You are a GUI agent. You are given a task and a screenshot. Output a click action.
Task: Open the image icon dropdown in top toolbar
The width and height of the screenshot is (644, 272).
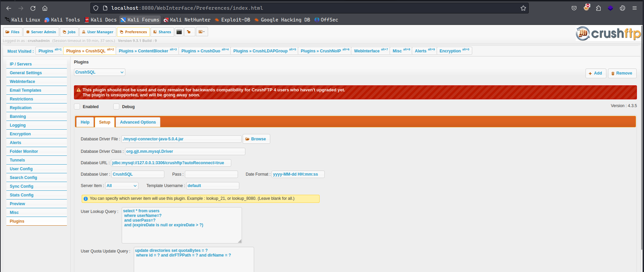click(202, 32)
